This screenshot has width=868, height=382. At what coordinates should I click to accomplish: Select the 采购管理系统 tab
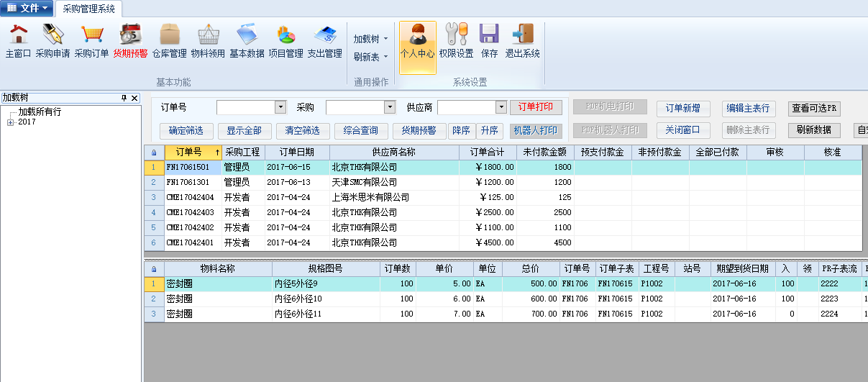point(89,9)
